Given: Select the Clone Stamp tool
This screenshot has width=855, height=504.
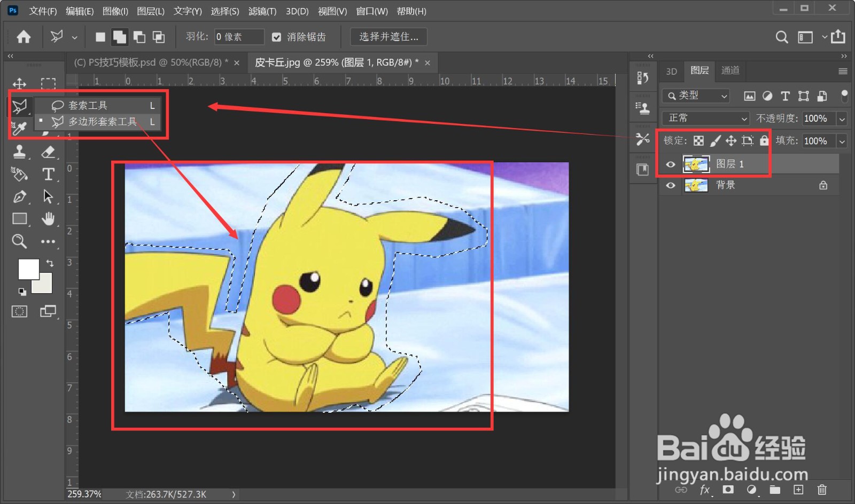Looking at the screenshot, I should pos(20,152).
